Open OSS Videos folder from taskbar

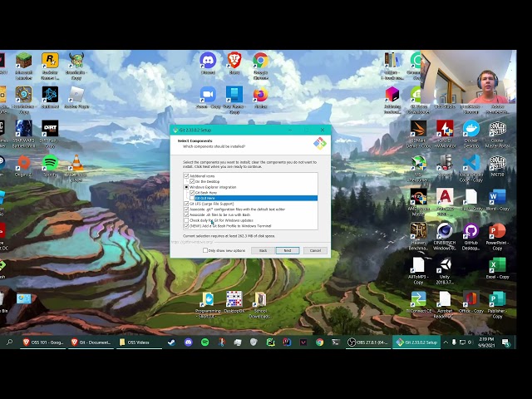click(139, 342)
